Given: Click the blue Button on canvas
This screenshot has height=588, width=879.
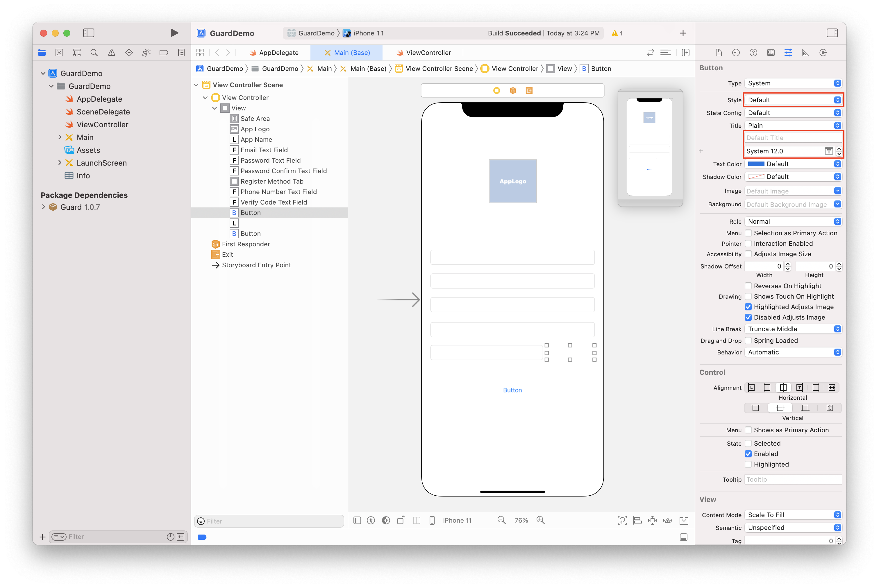Looking at the screenshot, I should [x=512, y=390].
